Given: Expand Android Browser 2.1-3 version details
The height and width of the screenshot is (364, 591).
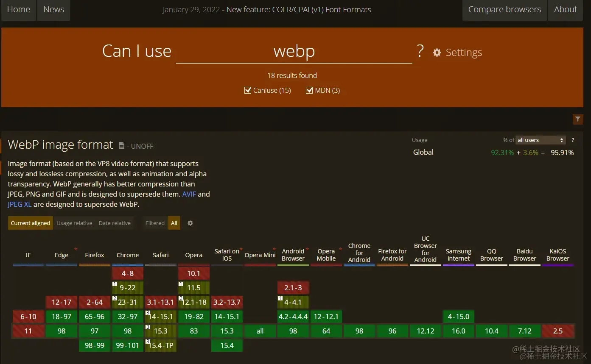Looking at the screenshot, I should pyautogui.click(x=293, y=288).
